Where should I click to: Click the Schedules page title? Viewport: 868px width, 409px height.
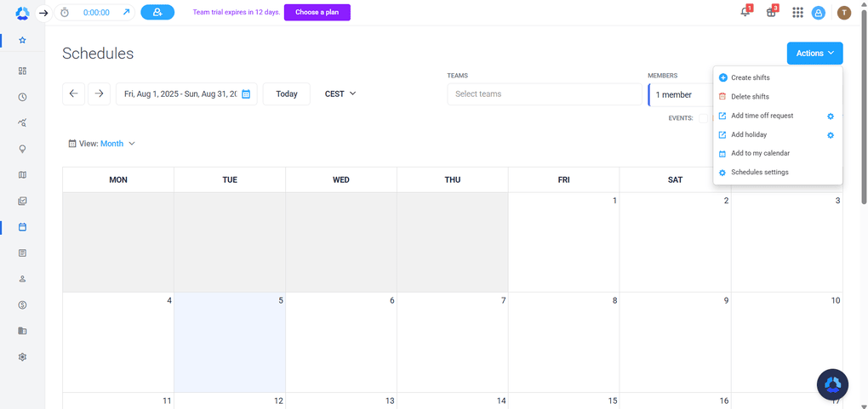click(x=98, y=53)
